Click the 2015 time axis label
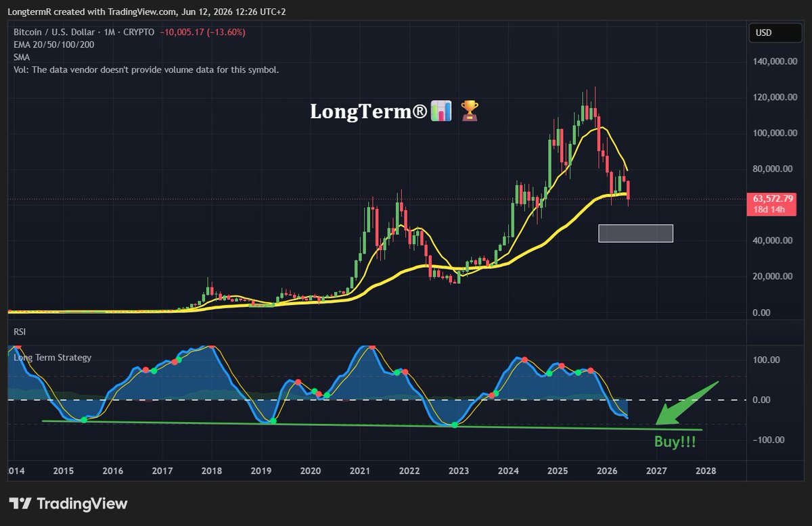812x526 pixels. (63, 471)
